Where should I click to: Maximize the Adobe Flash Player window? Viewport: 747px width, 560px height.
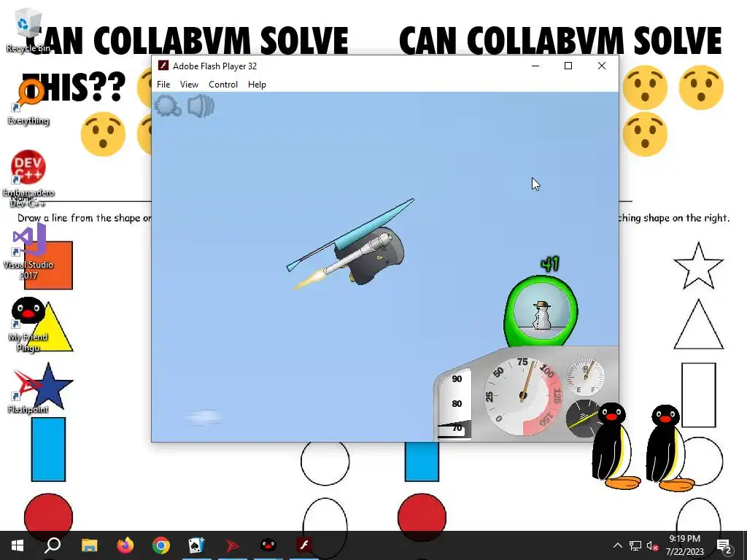click(x=568, y=66)
